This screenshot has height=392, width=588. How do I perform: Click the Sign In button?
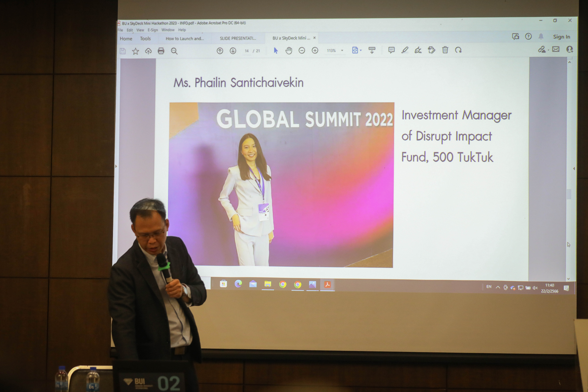coord(562,37)
